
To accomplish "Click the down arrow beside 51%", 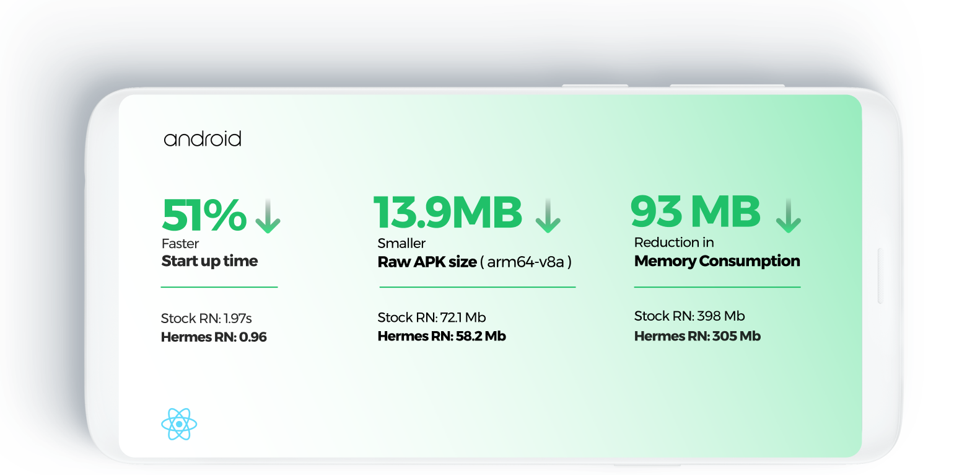I will pyautogui.click(x=268, y=216).
